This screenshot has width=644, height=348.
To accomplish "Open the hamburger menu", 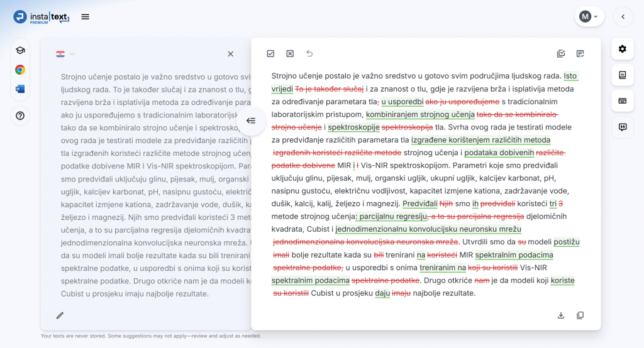I will coord(86,17).
